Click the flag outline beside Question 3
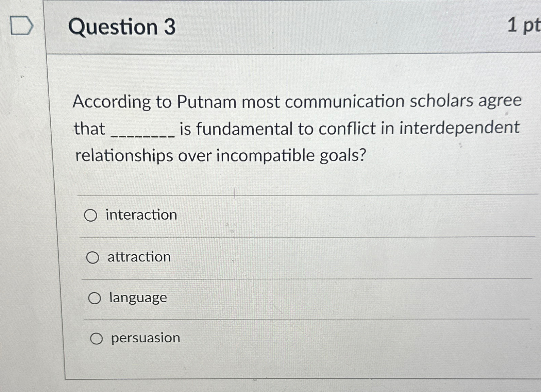This screenshot has width=541, height=392. pyautogui.click(x=21, y=25)
